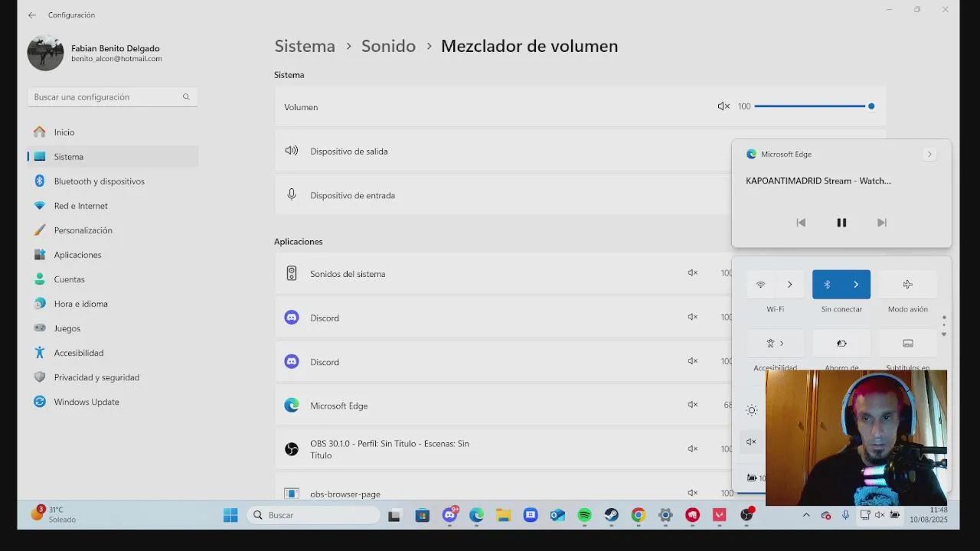Open Windows Update settings page
Viewport: 980px width, 551px height.
(x=113, y=402)
